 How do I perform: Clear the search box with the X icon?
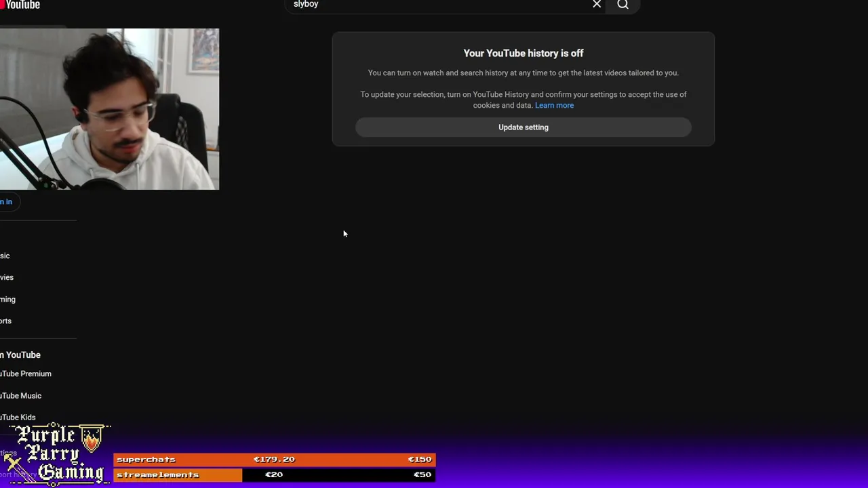[597, 5]
